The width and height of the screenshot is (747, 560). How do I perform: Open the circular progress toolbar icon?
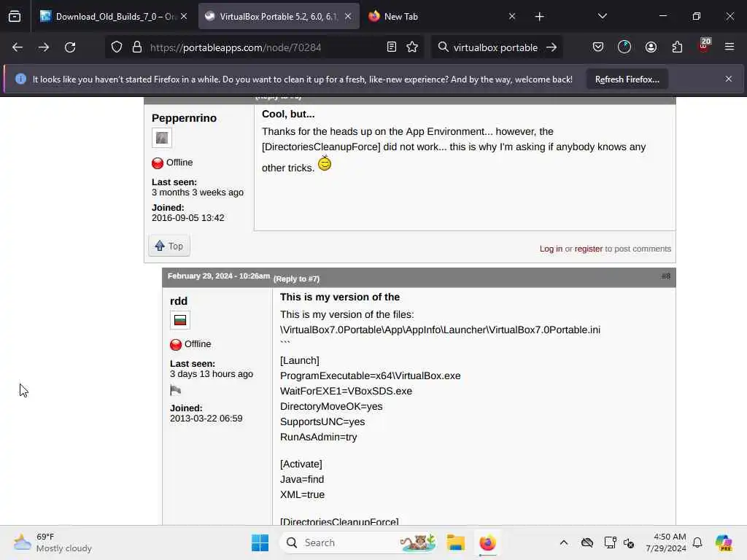point(624,47)
